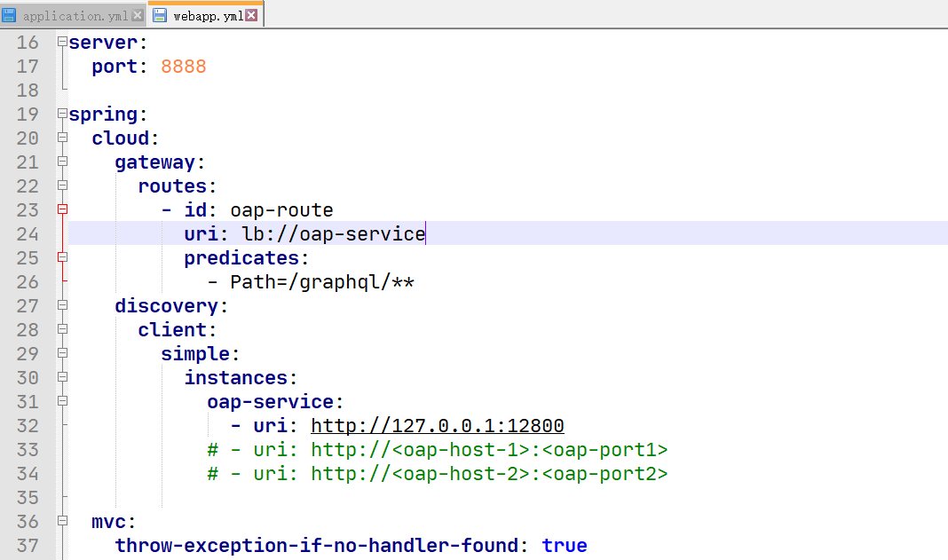Collapse the cloud block fold marker
The width and height of the screenshot is (948, 560).
point(62,138)
